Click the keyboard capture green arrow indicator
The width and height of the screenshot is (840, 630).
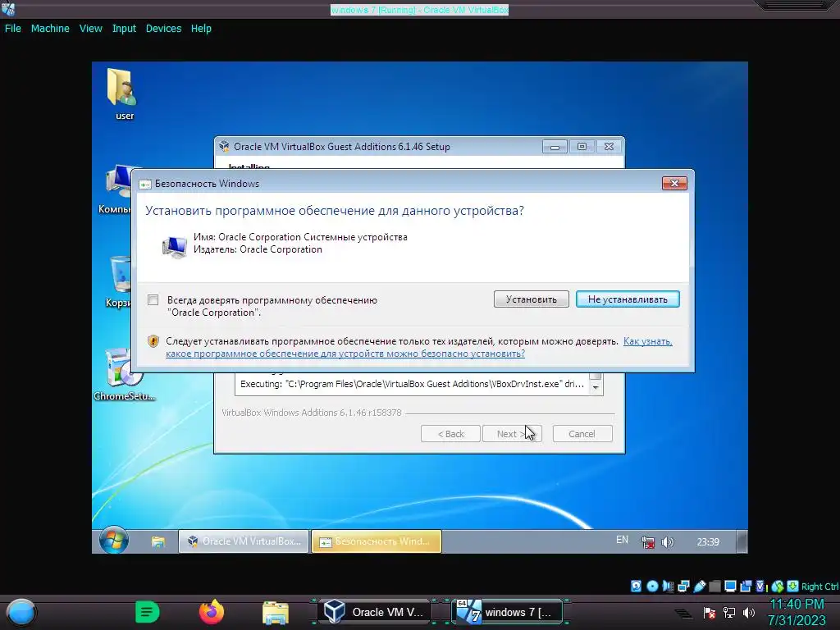793,586
